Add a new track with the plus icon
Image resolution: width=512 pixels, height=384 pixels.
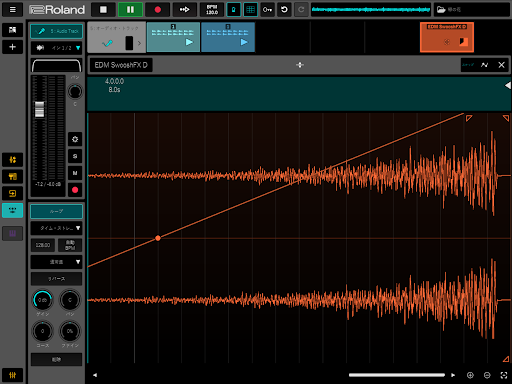pyautogui.click(x=13, y=47)
